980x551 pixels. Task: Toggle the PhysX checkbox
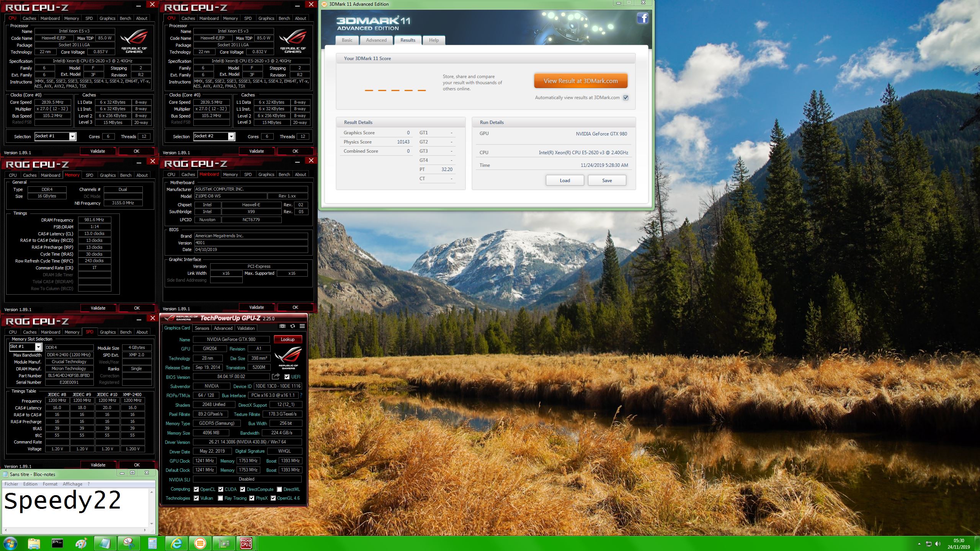(252, 498)
